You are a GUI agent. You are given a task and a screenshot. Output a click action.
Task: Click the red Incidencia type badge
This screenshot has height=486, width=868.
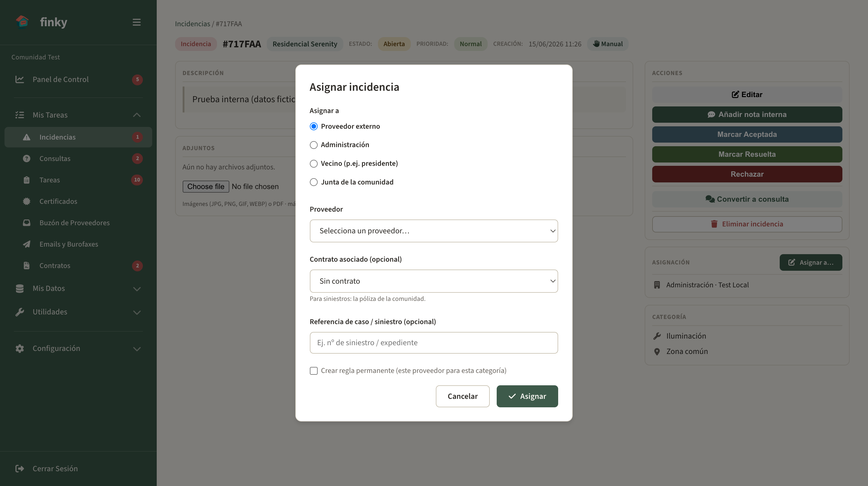click(x=195, y=44)
